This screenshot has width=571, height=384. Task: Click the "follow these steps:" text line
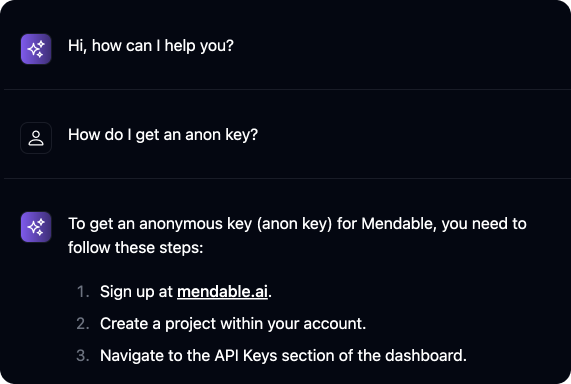click(x=135, y=248)
